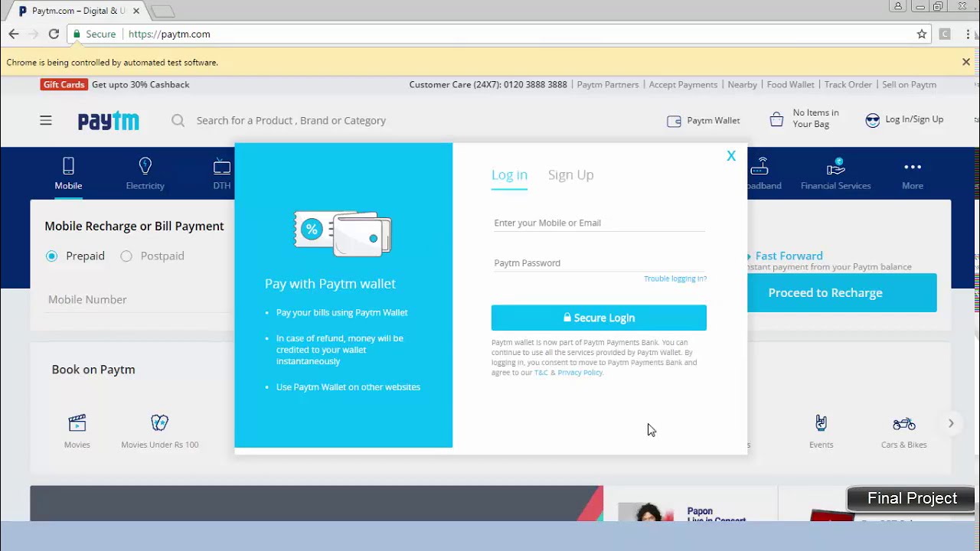This screenshot has width=980, height=551.
Task: Select the Electricity category icon
Action: [145, 166]
